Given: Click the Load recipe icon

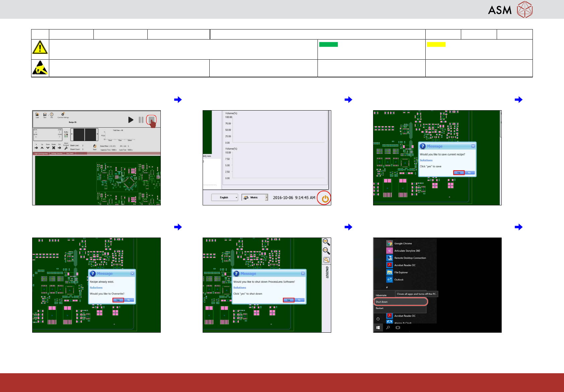Looking at the screenshot, I should (37, 115).
